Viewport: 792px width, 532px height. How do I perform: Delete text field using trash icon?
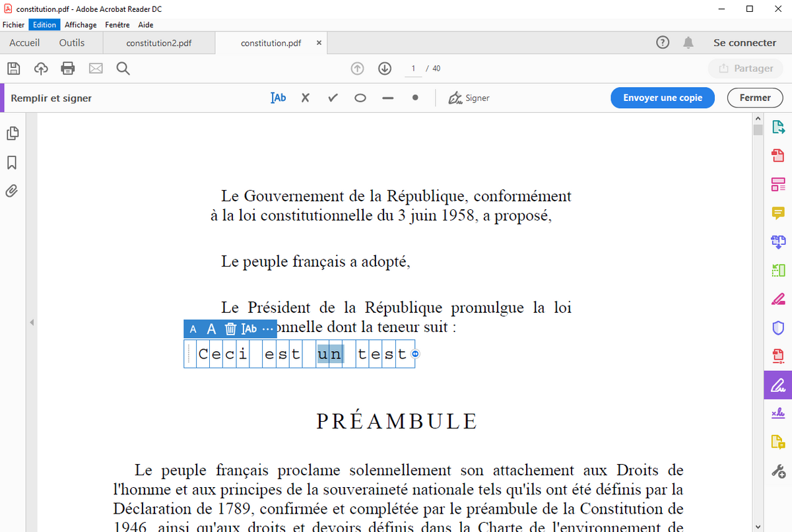pos(230,329)
